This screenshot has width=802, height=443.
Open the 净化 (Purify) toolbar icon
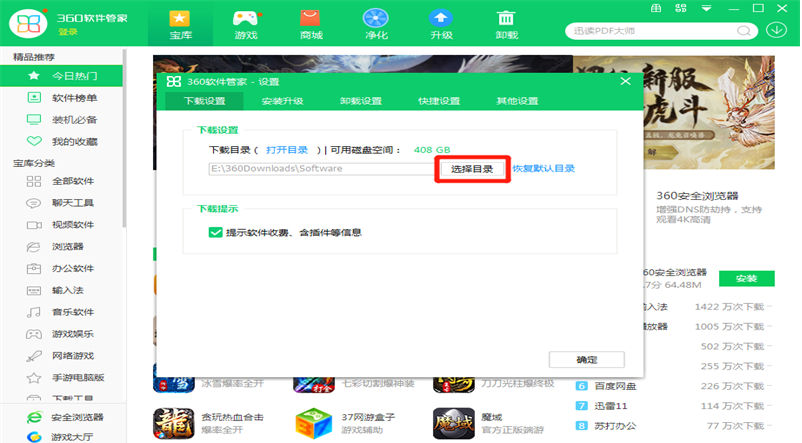coord(376,19)
